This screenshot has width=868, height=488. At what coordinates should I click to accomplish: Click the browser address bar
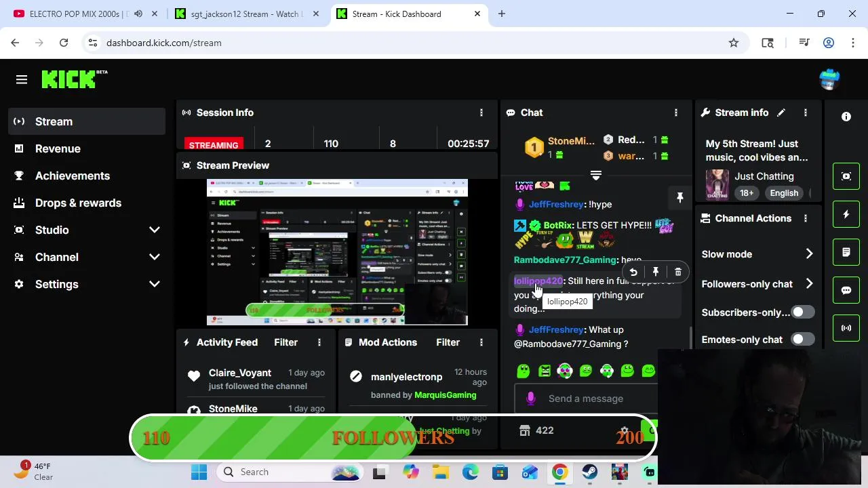414,43
